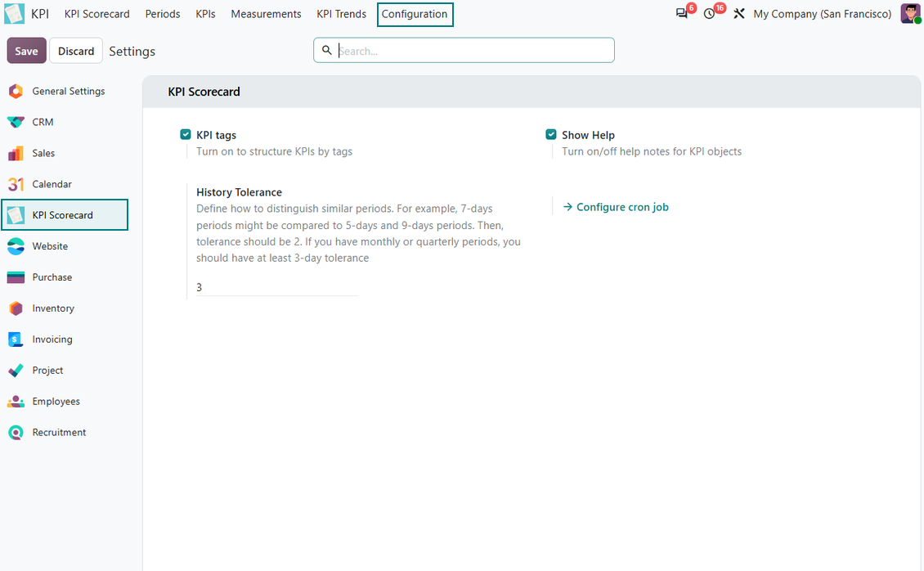This screenshot has width=924, height=571.
Task: Toggle the KPI tags checkbox
Action: 186,134
